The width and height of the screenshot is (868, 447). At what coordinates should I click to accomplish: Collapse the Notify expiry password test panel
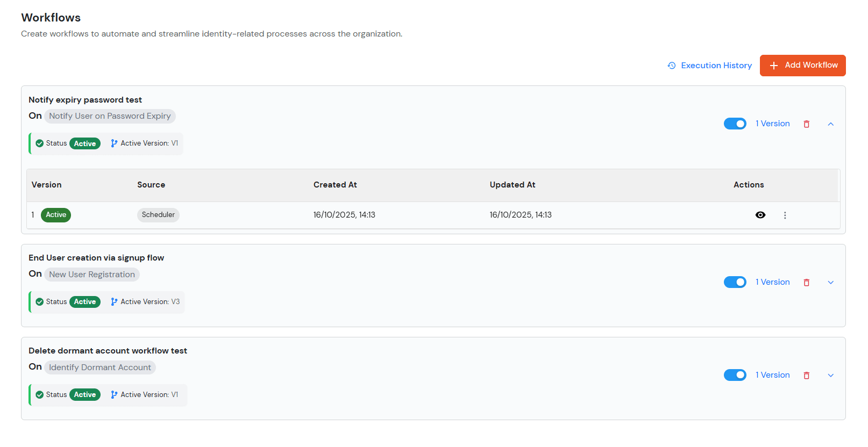pyautogui.click(x=830, y=124)
